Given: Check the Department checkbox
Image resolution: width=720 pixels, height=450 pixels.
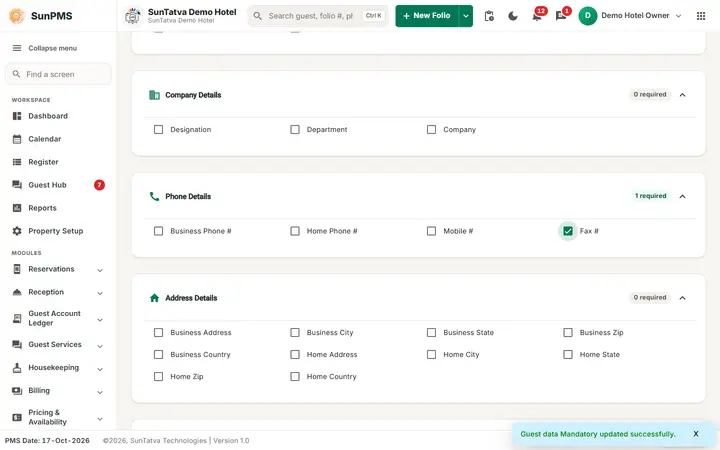Looking at the screenshot, I should pyautogui.click(x=295, y=129).
